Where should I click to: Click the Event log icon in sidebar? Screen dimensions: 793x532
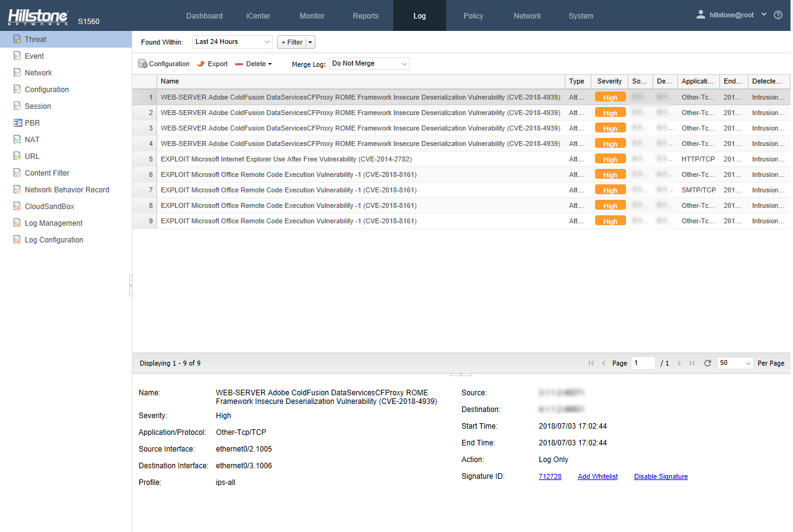(17, 56)
